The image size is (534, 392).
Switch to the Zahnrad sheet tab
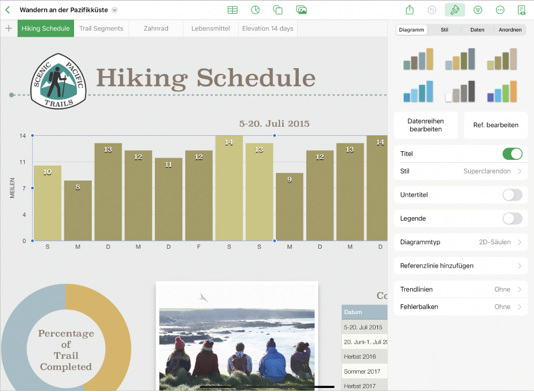point(156,29)
